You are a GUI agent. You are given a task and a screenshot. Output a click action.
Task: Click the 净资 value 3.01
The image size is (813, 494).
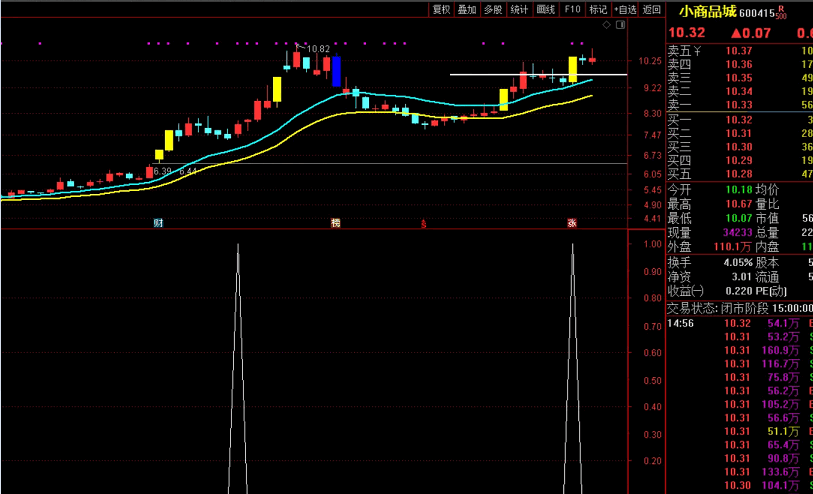pos(742,277)
